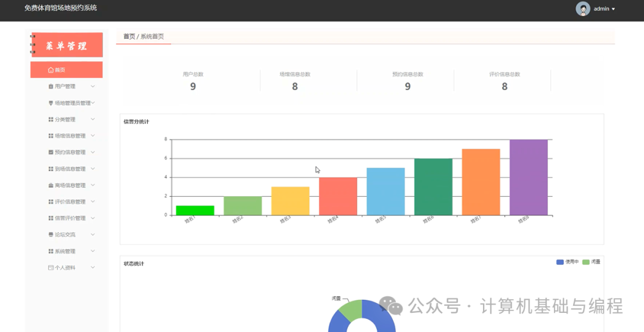Toggle the 使用中 legend swatch
The width and height of the screenshot is (644, 332).
(x=560, y=262)
